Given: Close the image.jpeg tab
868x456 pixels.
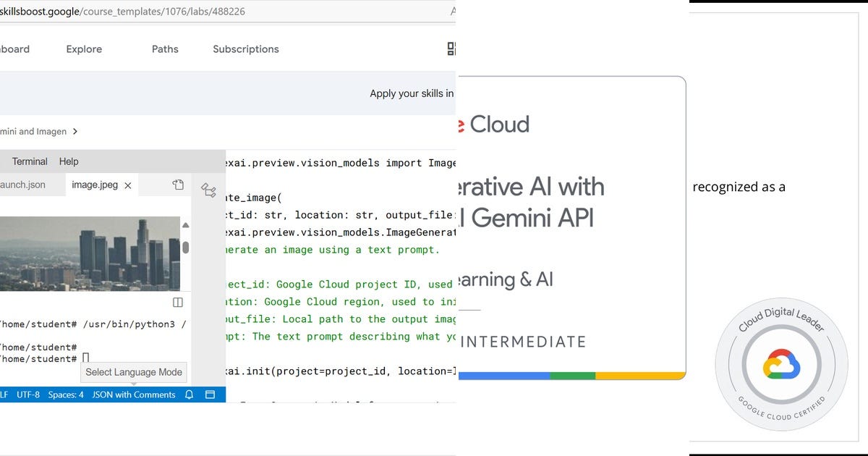Looking at the screenshot, I should coord(128,185).
